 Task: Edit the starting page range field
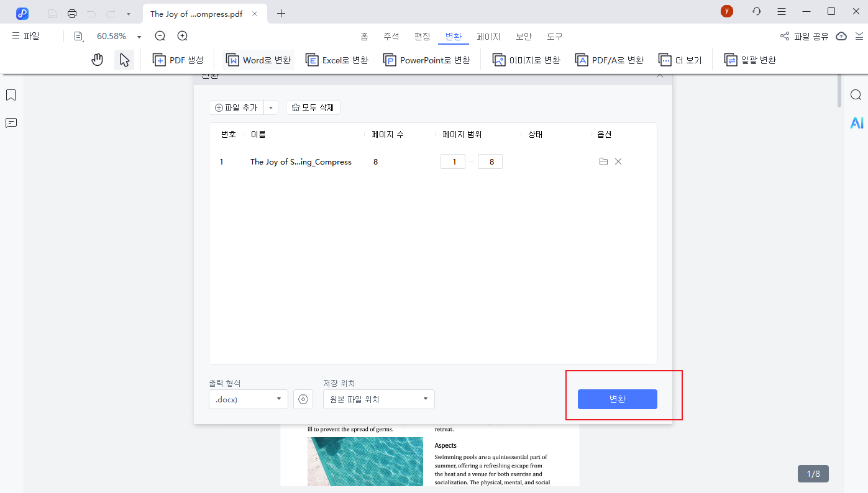pyautogui.click(x=453, y=161)
